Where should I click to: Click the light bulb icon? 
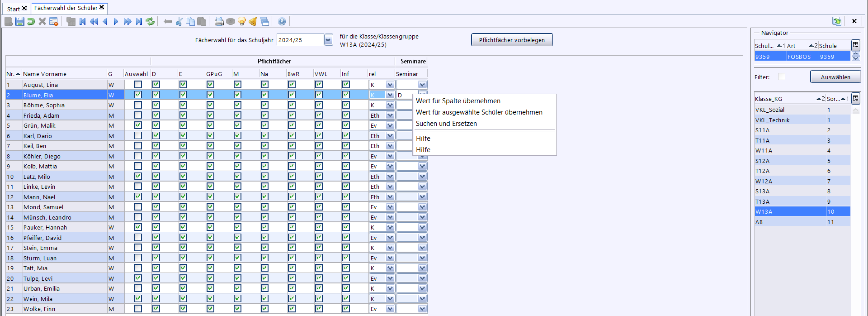point(242,21)
